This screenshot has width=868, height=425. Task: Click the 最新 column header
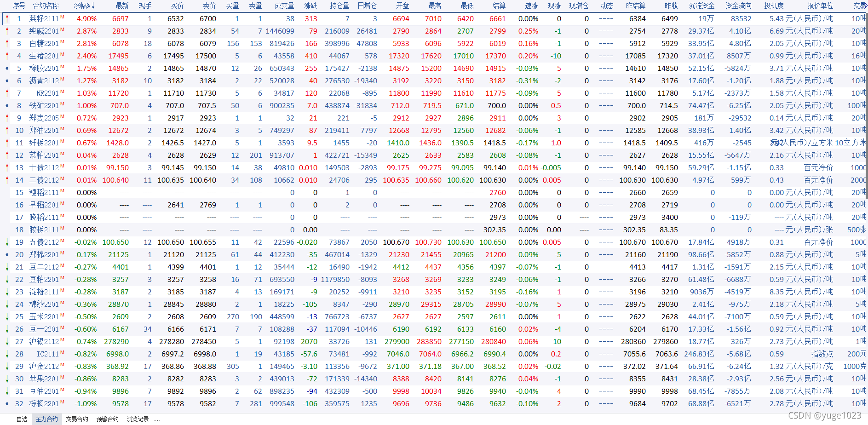[x=122, y=6]
